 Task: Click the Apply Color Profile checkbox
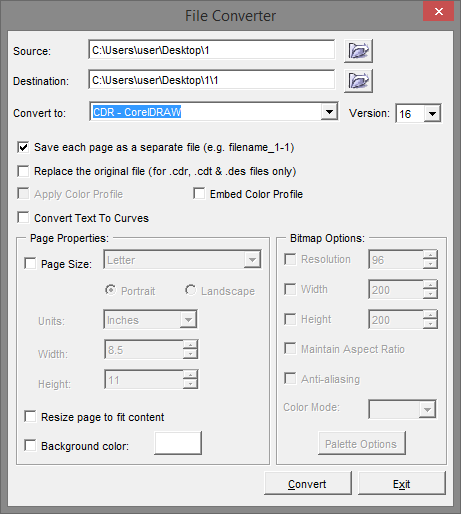pyautogui.click(x=23, y=194)
